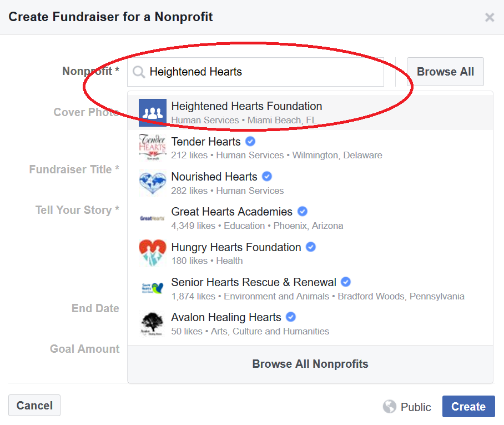Click the Hungry Hearts Foundation heart logo
This screenshot has width=504, height=425.
pyautogui.click(x=152, y=253)
